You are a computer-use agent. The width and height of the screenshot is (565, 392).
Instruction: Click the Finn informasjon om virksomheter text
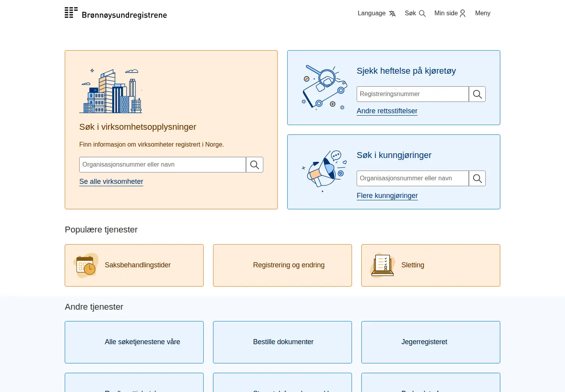[151, 145]
